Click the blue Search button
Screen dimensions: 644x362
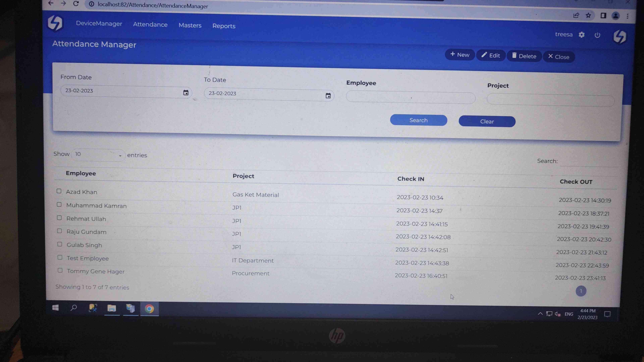tap(418, 120)
